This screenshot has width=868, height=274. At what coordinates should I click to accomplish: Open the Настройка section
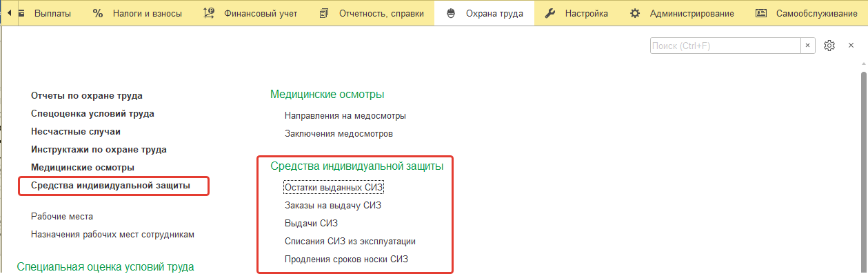coord(586,13)
